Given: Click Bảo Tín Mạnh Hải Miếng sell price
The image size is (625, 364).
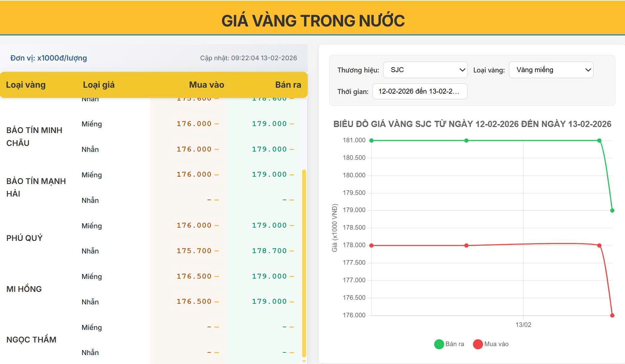Looking at the screenshot, I should pos(269,174).
